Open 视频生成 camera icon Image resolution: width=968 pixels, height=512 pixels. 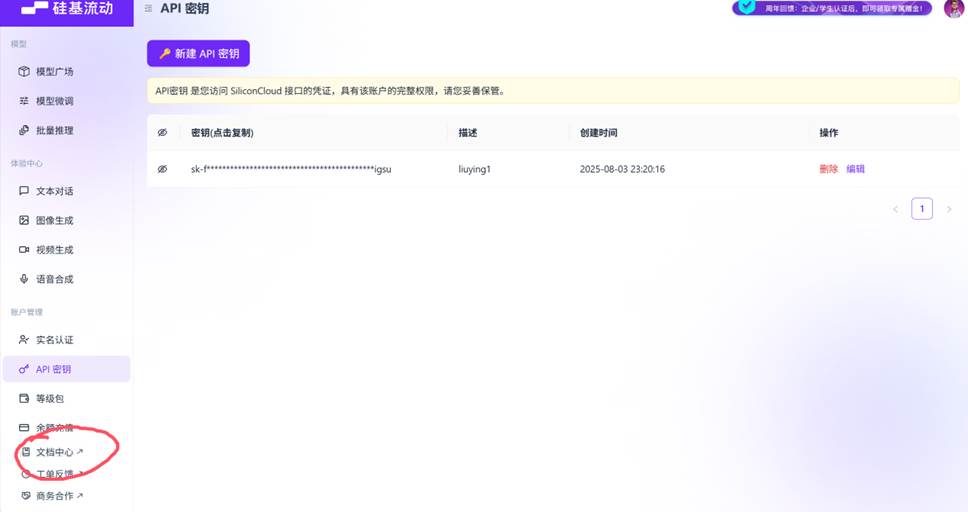pyautogui.click(x=24, y=249)
